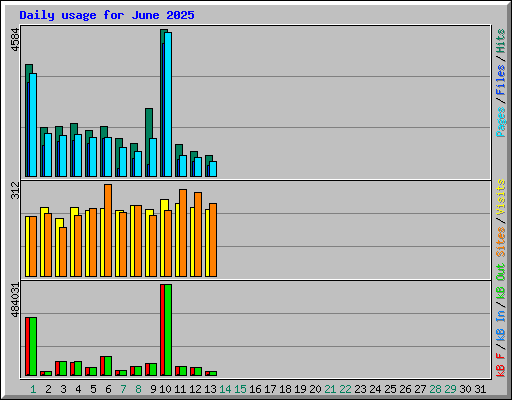
Task: Click the cyan files bar for day 1
Action: pos(33,125)
